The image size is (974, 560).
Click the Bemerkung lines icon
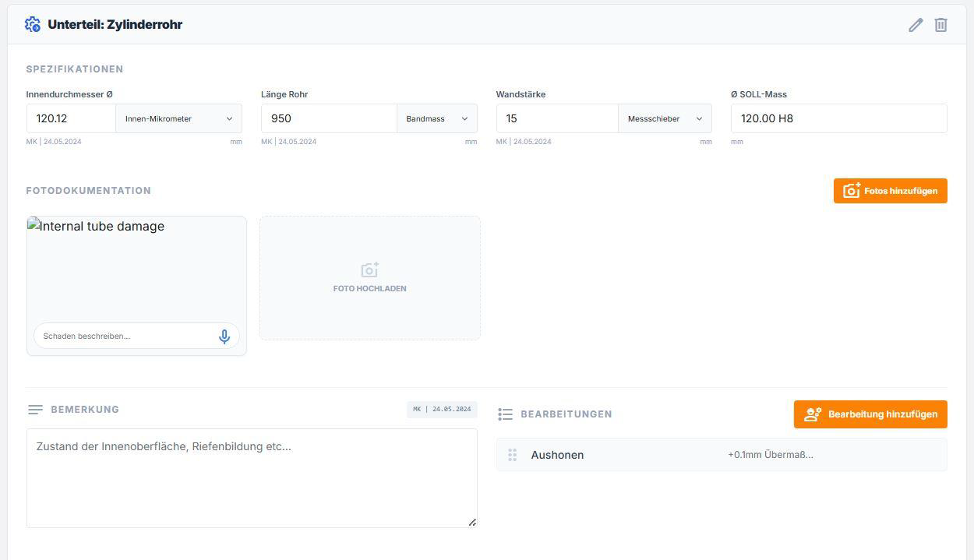click(x=35, y=410)
